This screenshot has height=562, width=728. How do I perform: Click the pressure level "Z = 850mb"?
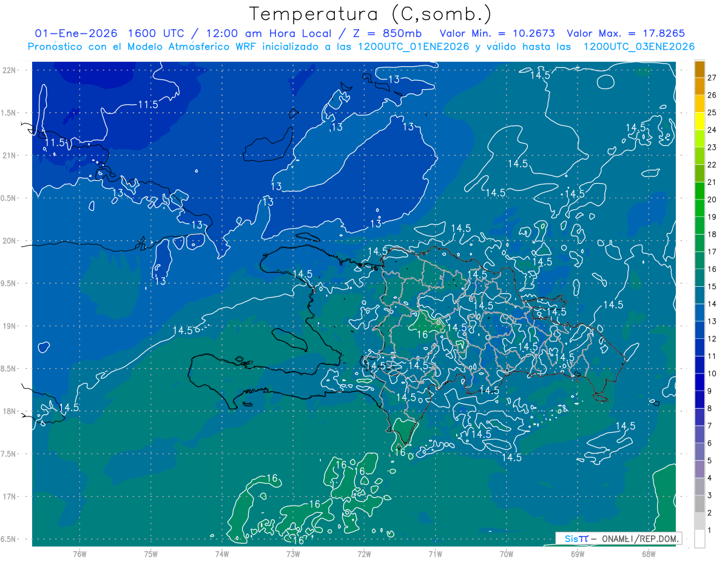387,33
